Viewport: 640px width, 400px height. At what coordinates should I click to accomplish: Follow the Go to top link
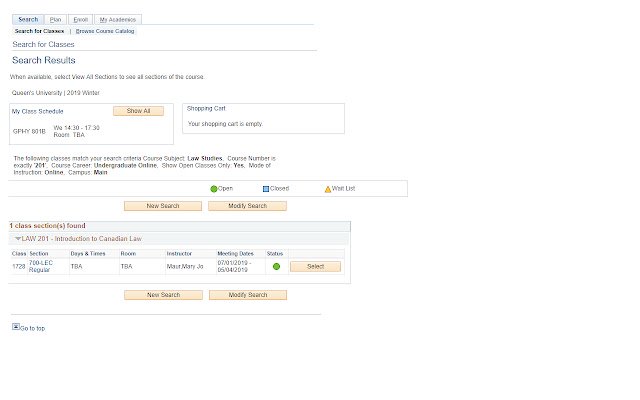[x=33, y=328]
